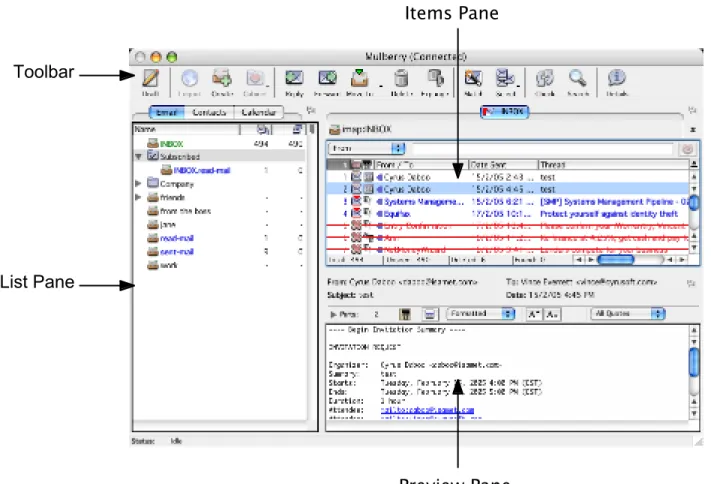This screenshot has height=484, width=711.
Task: Click the Check mail toolbar icon
Action: coord(545,78)
